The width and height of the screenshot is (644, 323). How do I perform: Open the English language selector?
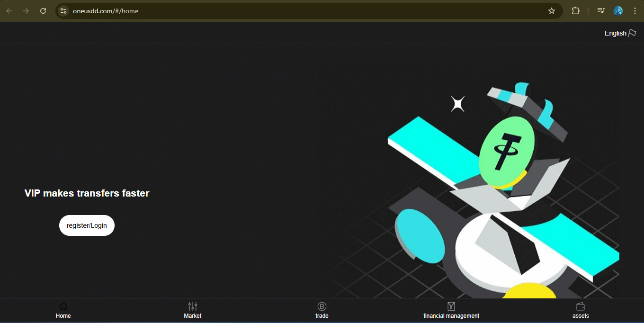[x=616, y=33]
